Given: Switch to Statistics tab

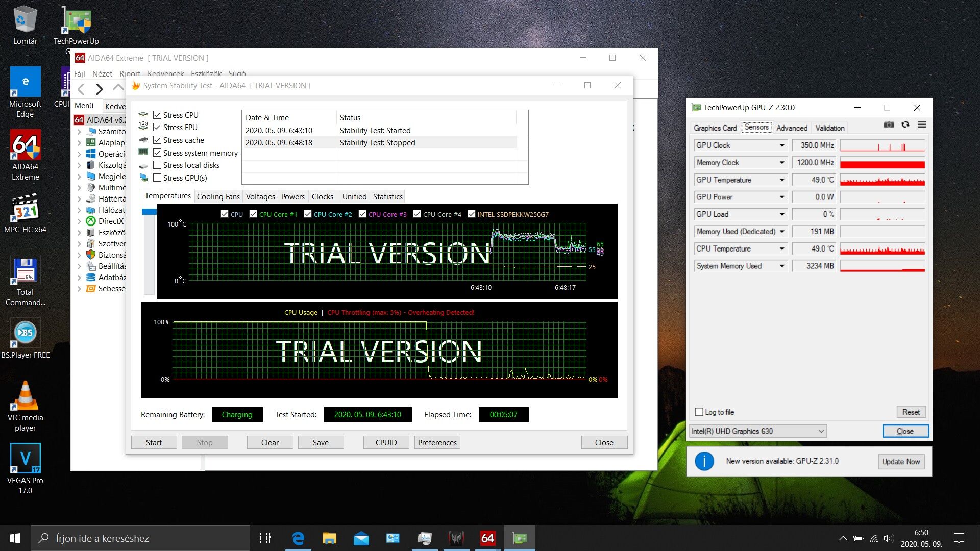Looking at the screenshot, I should click(x=388, y=197).
